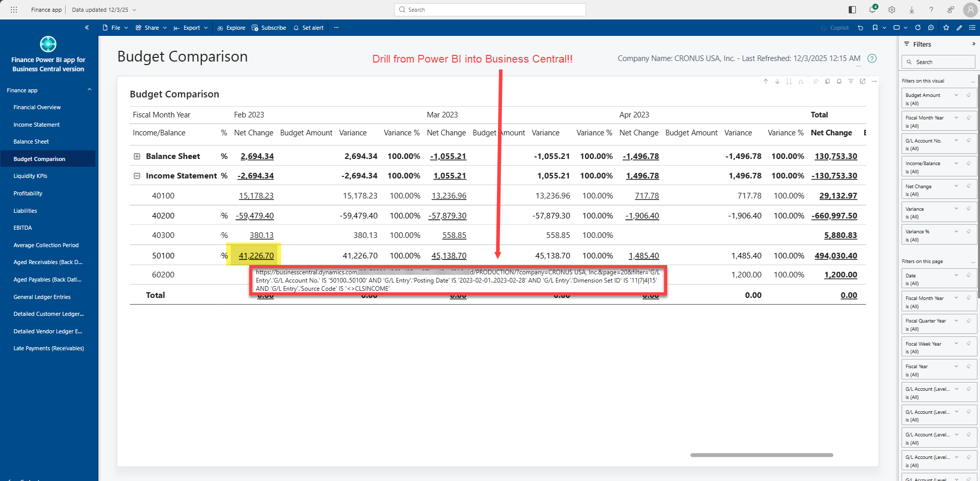Open the File menu
Screen dimensions: 980x481
[x=115, y=28]
